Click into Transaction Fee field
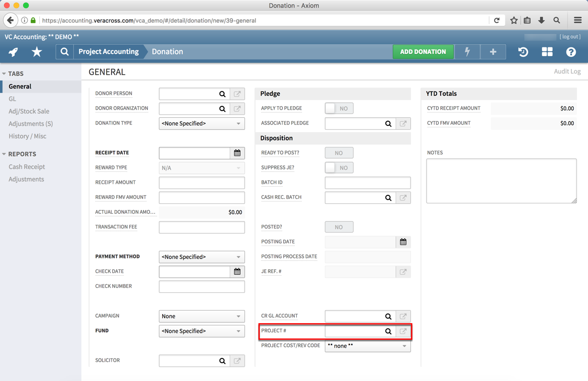Screen dimensions: 588x381 (202, 227)
